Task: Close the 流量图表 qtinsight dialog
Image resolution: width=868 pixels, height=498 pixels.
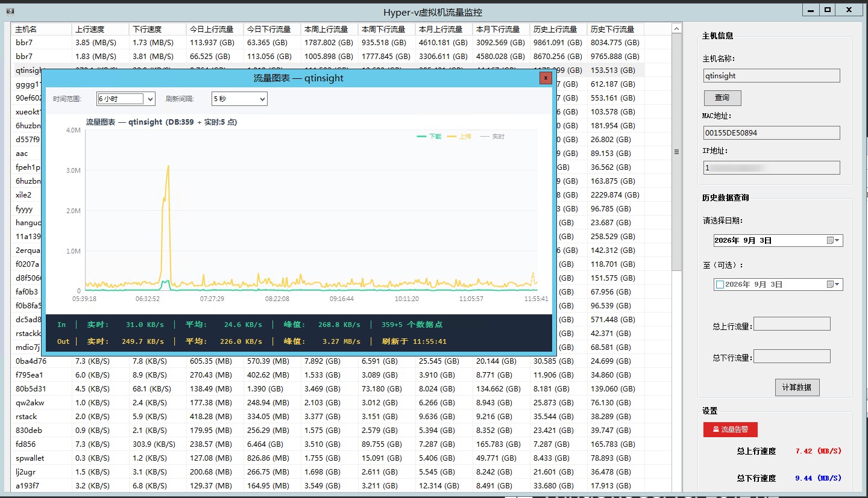Action: (545, 78)
